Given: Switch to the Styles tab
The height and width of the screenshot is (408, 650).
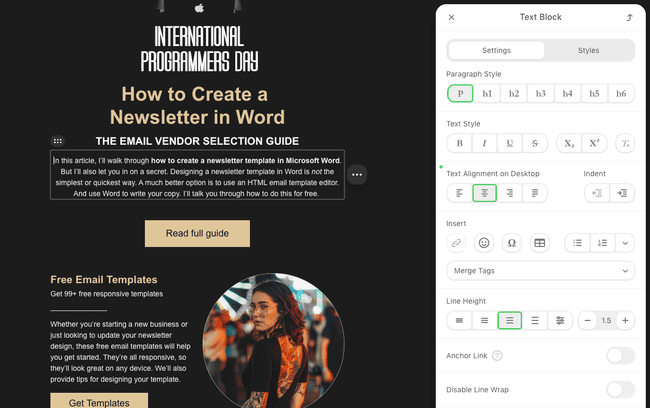Looking at the screenshot, I should pyautogui.click(x=588, y=50).
